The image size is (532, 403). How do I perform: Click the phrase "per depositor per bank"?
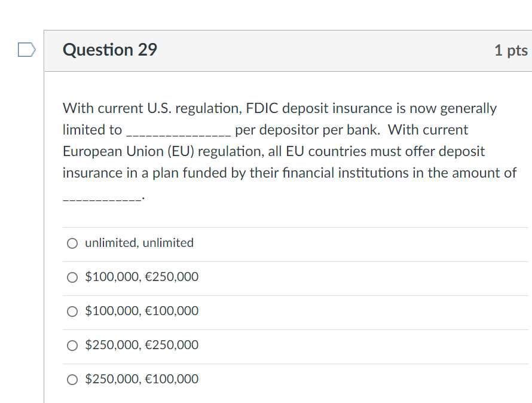pos(307,130)
